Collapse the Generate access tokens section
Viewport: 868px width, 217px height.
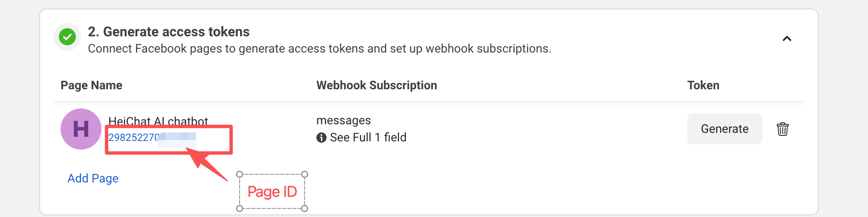coord(787,39)
